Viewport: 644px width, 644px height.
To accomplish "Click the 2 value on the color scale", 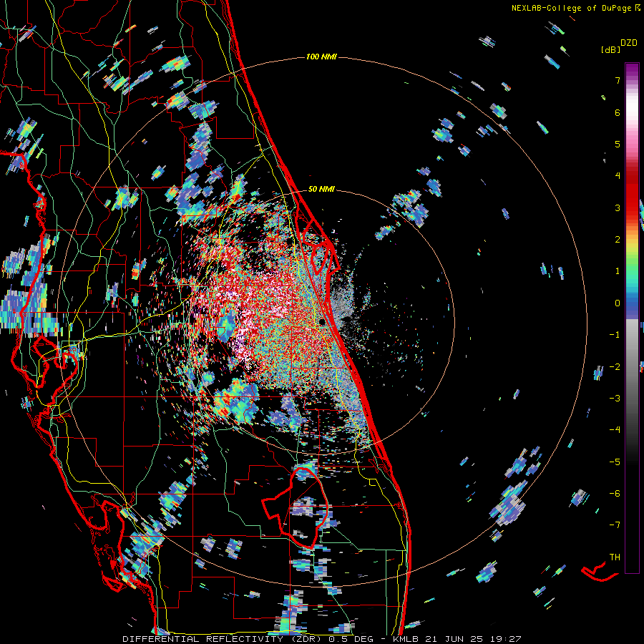I will pos(618,240).
